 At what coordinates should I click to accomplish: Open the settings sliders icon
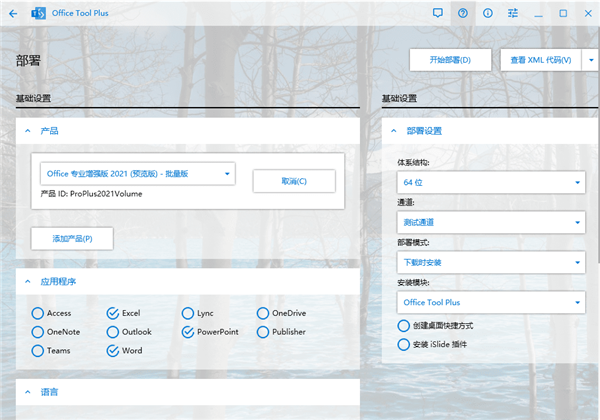pyautogui.click(x=513, y=14)
